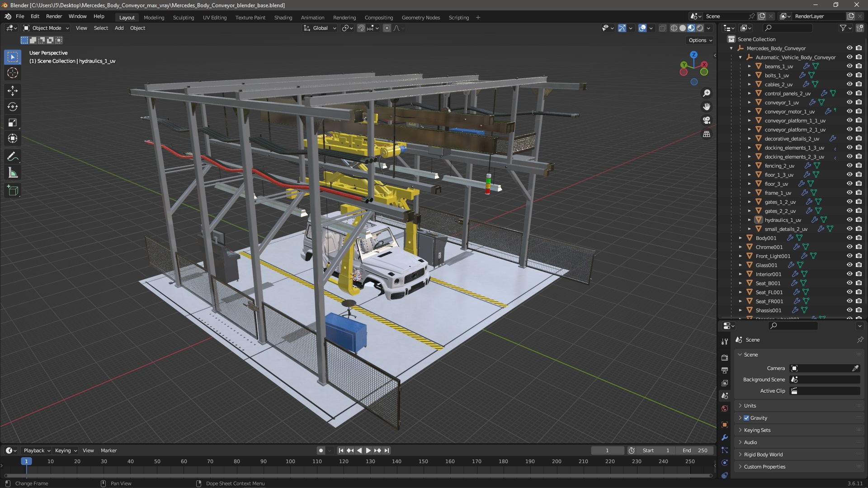Image resolution: width=868 pixels, height=488 pixels.
Task: Switch to wireframe viewport shading
Action: [x=674, y=28]
